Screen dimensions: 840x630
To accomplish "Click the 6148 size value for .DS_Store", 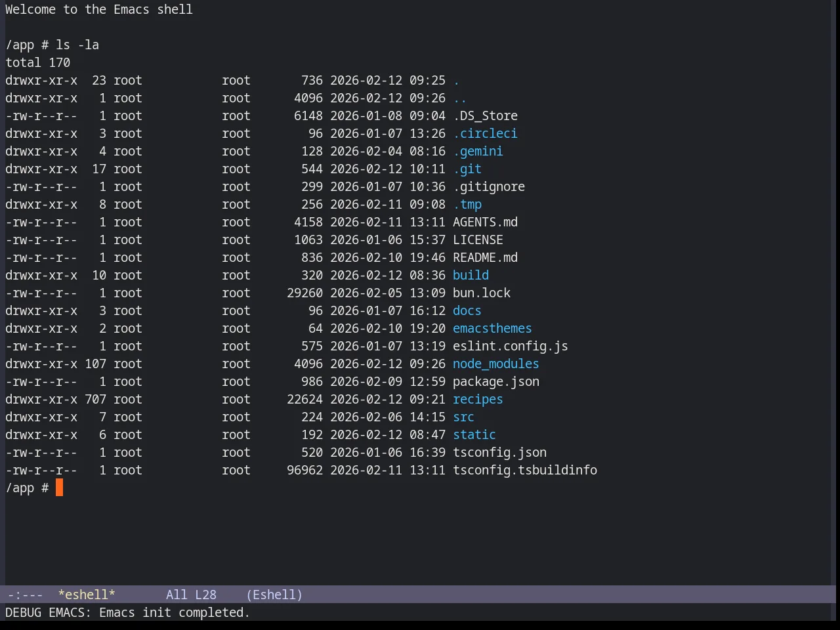I will [x=308, y=116].
